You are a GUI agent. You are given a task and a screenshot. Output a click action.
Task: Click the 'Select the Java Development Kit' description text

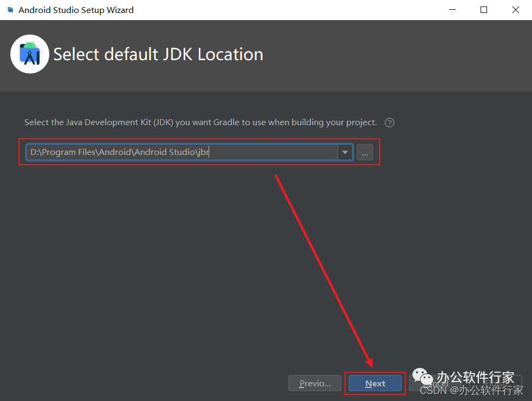200,122
